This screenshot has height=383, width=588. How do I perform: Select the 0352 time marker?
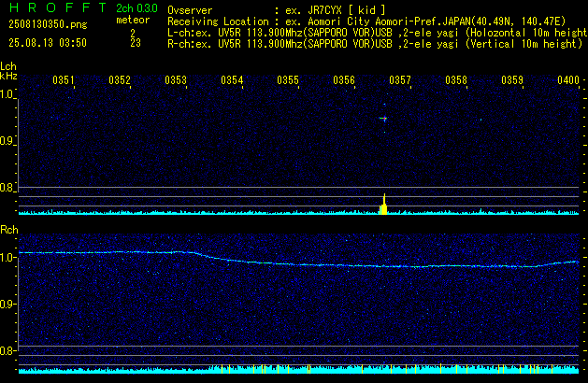[x=120, y=80]
